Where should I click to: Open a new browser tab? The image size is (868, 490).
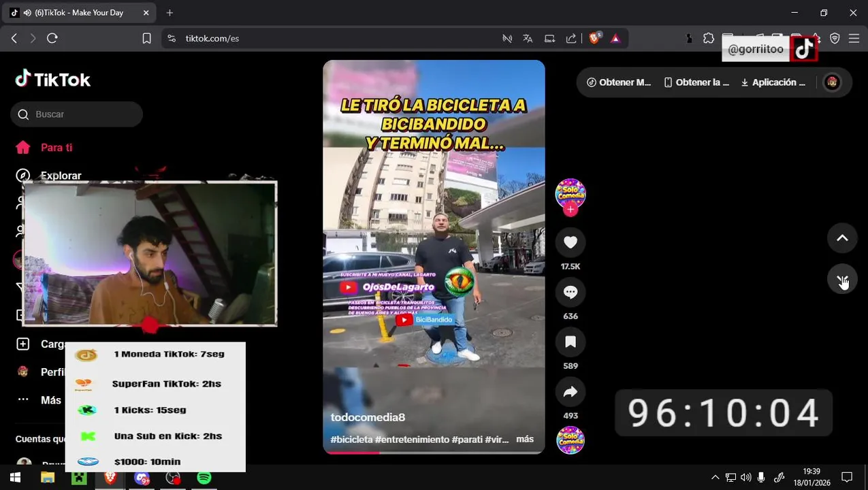tap(170, 12)
